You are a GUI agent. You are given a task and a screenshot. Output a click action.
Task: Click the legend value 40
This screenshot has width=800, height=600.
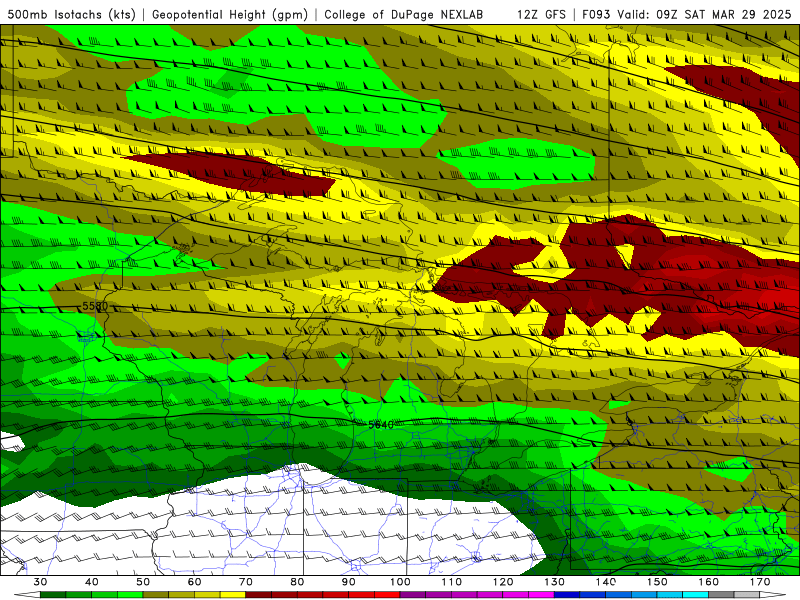[x=91, y=582]
